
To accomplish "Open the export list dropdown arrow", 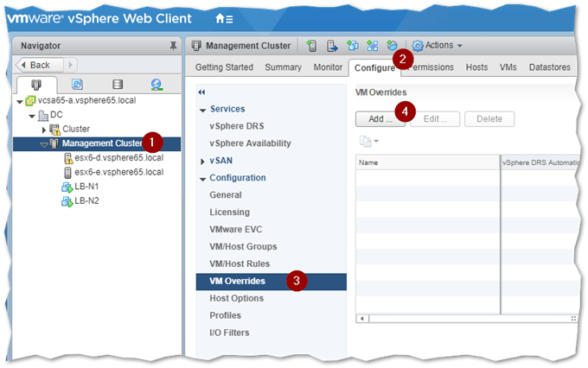I will (x=376, y=142).
